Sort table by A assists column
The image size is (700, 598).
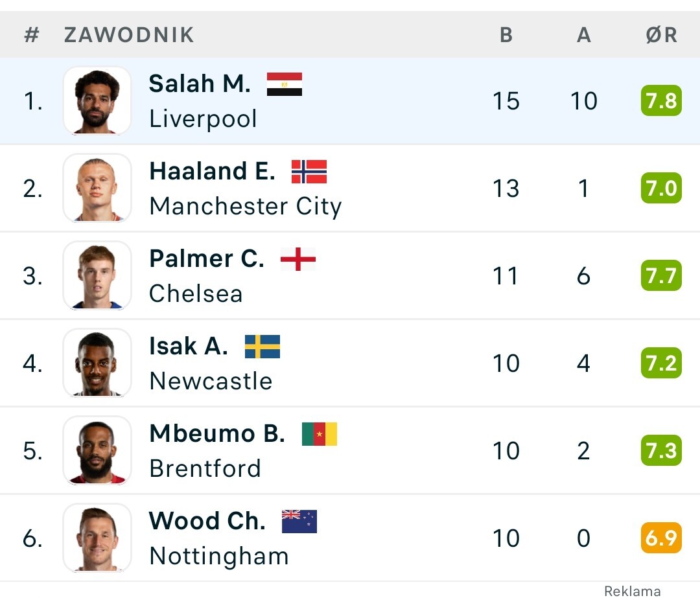click(x=584, y=35)
